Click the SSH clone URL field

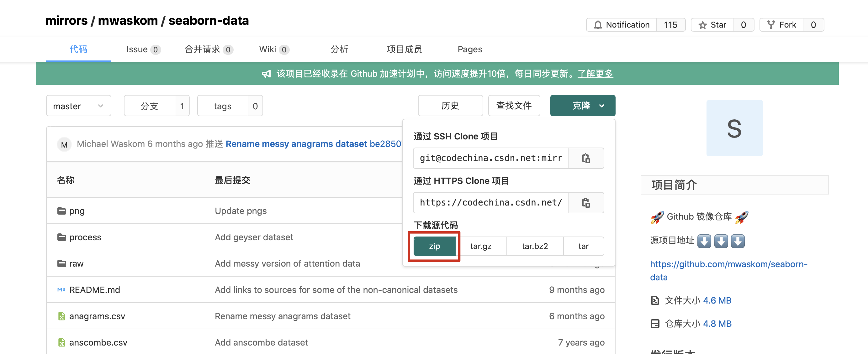491,158
